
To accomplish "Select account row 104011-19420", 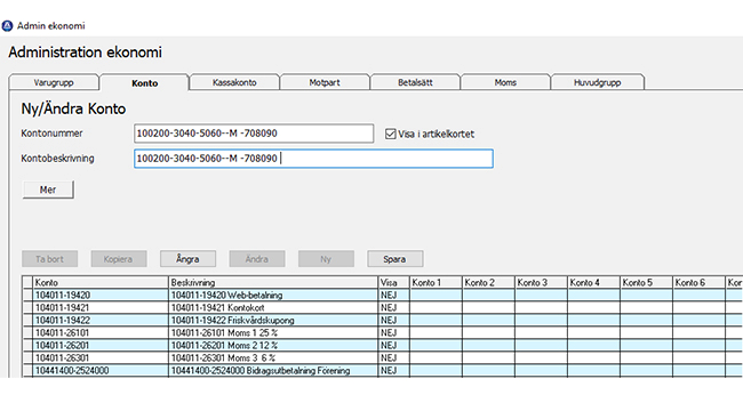I will click(x=100, y=295).
